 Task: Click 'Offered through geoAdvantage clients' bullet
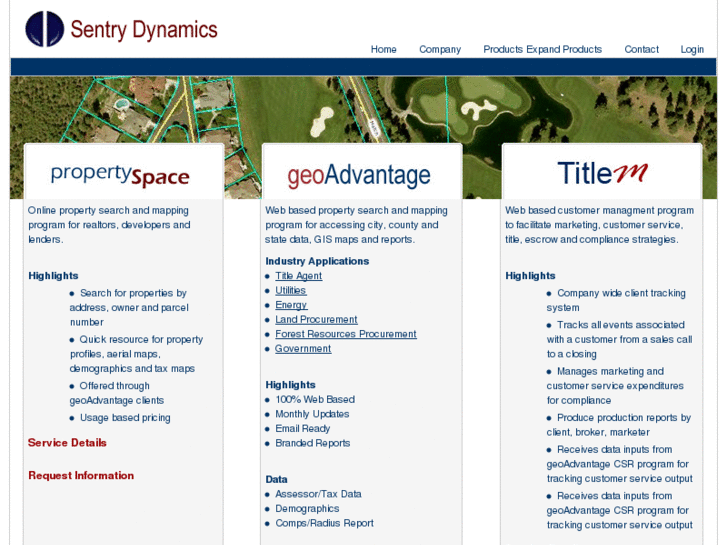117,393
